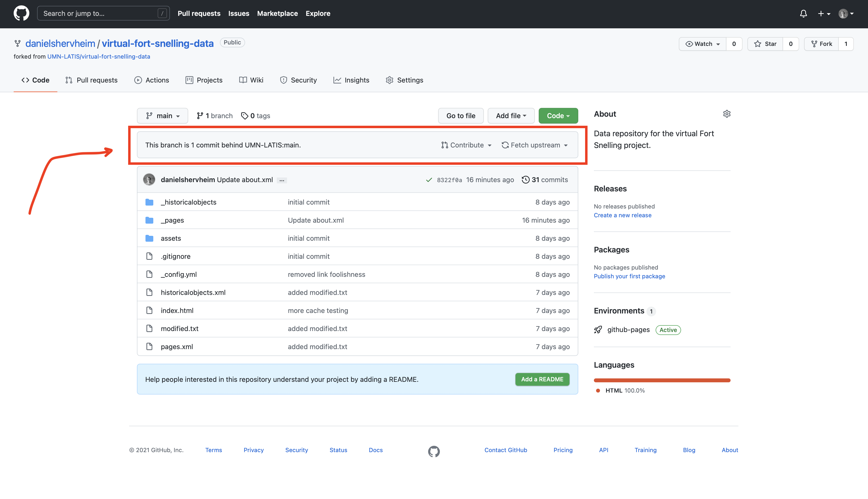Screen dimensions: 868x499
Task: Click Create a new release link
Action: 622,215
